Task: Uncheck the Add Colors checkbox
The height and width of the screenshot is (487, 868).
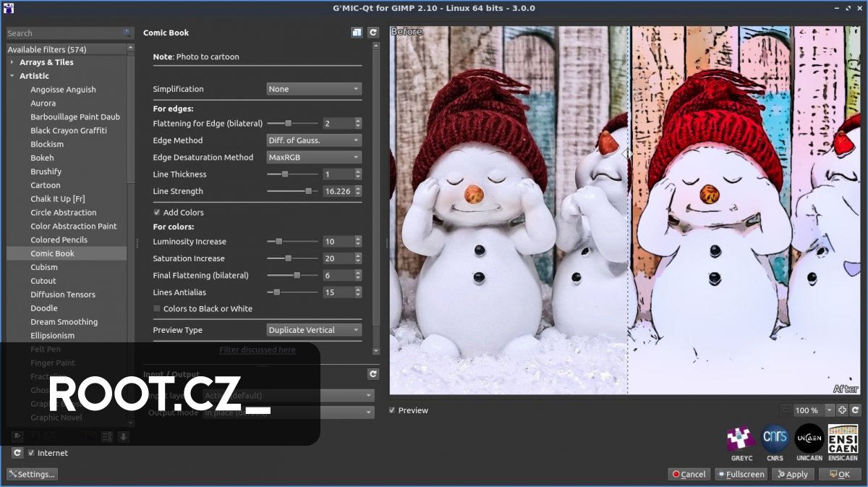Action: click(x=157, y=213)
